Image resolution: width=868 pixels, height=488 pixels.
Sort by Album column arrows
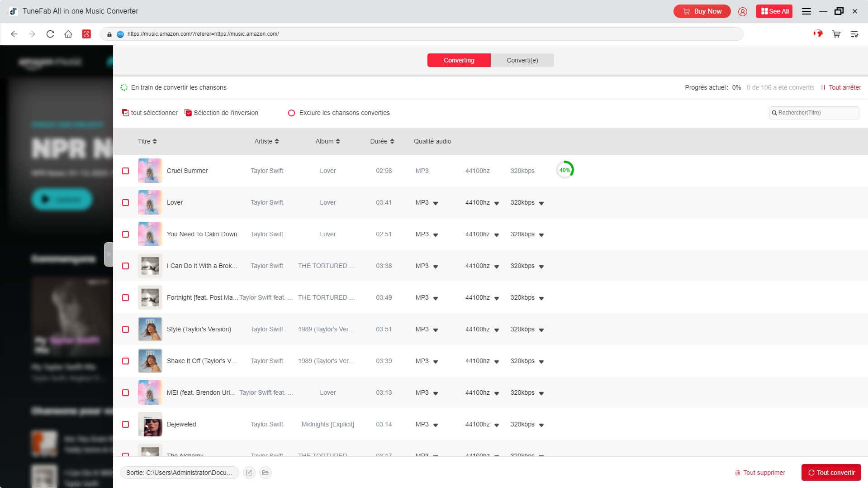(338, 141)
